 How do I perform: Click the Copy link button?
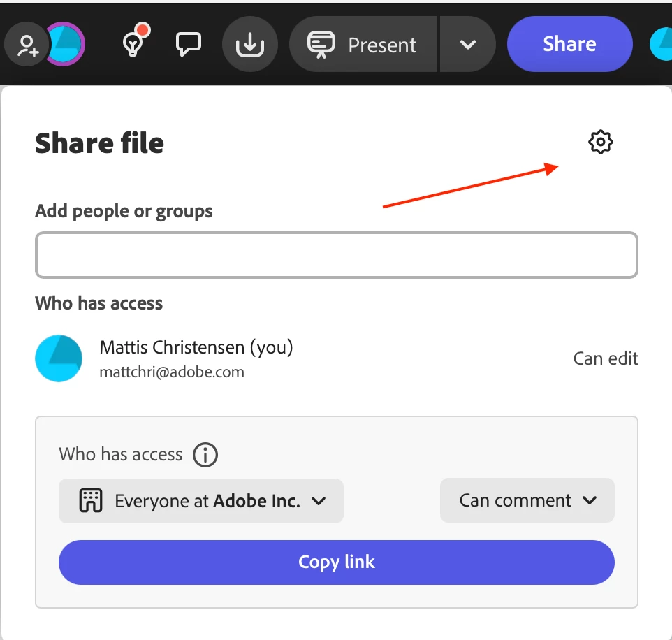pyautogui.click(x=337, y=562)
